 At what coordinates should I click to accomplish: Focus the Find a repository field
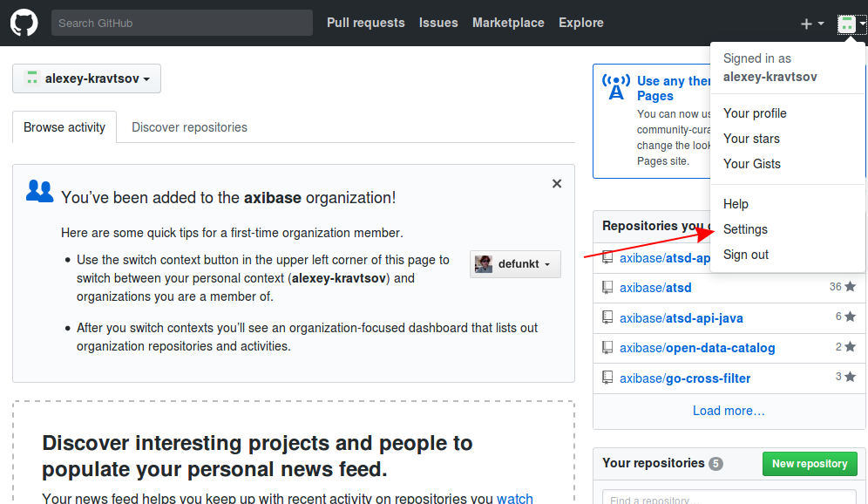click(x=729, y=497)
